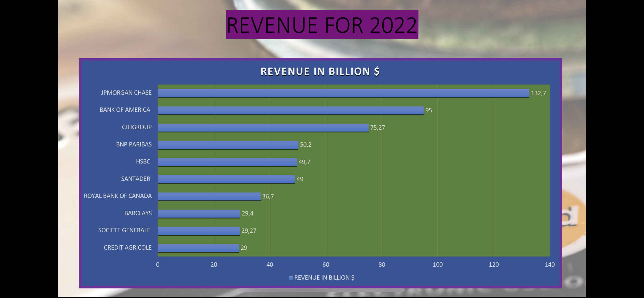This screenshot has height=298, width=644.
Task: Select the Societe Generale revenue bar
Action: [199, 231]
